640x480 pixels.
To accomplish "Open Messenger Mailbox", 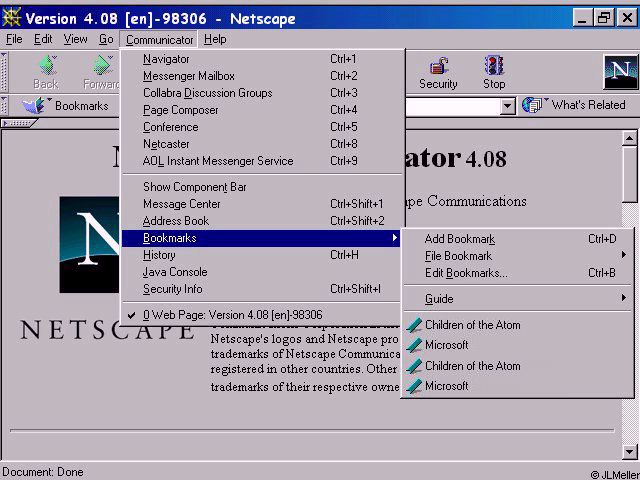I will [261, 76].
